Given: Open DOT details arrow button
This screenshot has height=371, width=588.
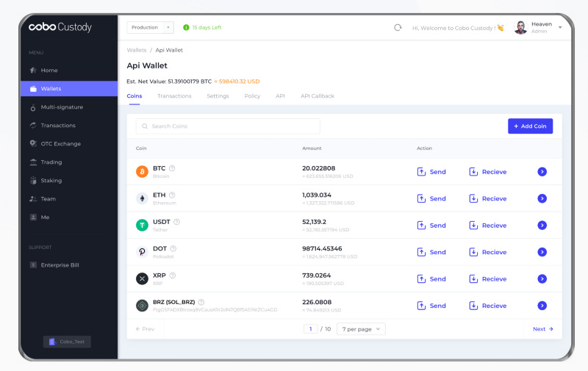Looking at the screenshot, I should (x=542, y=252).
